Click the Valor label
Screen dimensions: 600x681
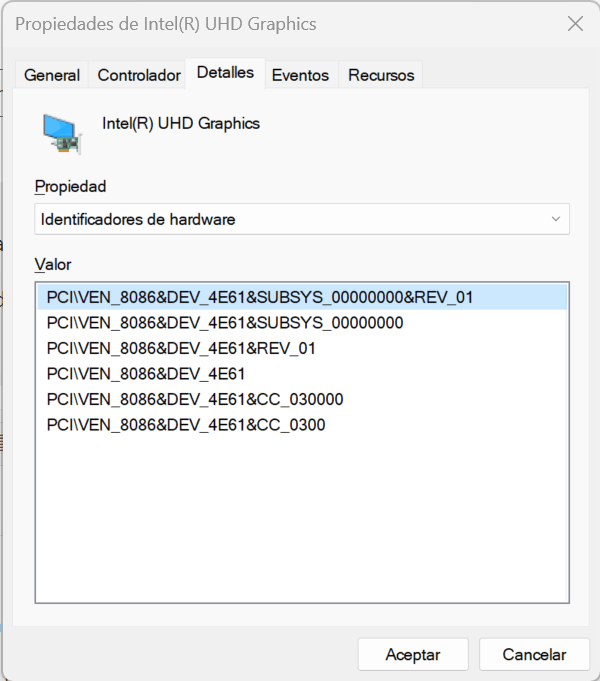[53, 264]
